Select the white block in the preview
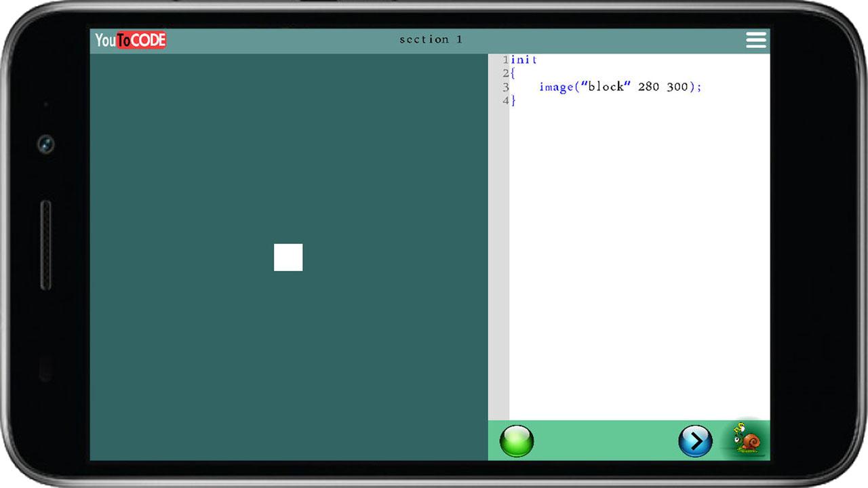The width and height of the screenshot is (868, 488). click(288, 258)
